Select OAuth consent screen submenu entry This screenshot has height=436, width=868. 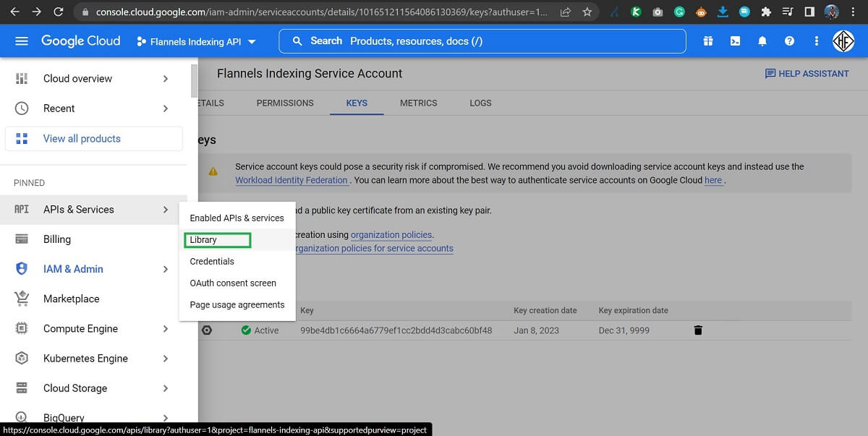(x=237, y=283)
